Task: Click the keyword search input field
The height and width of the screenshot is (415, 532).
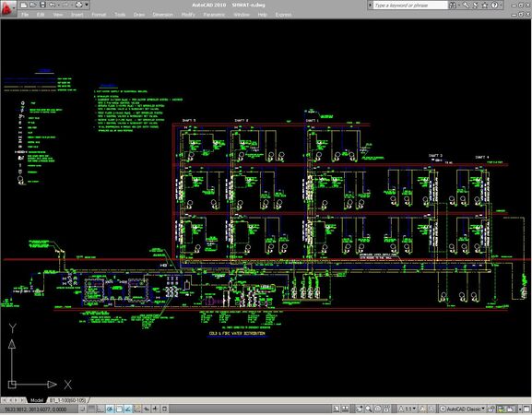Action: [410, 6]
